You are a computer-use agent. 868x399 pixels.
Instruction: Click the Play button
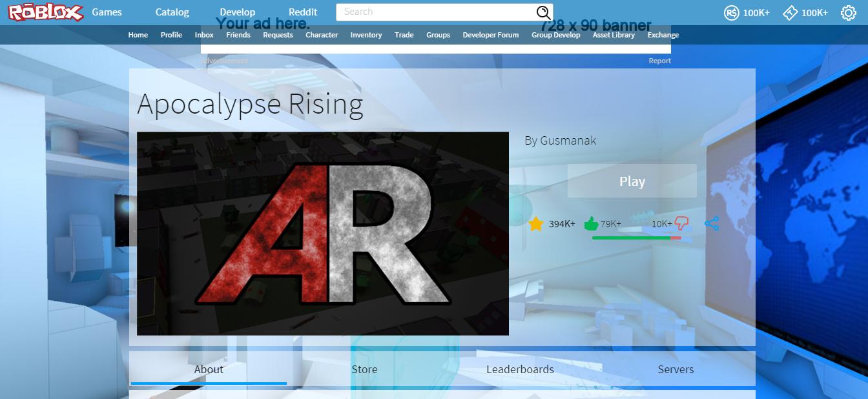[632, 181]
